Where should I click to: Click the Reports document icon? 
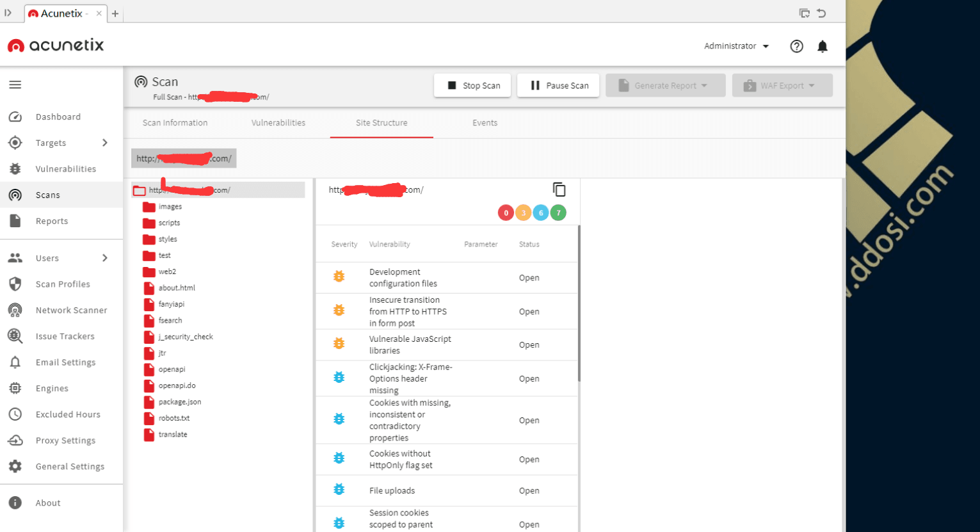pos(15,221)
